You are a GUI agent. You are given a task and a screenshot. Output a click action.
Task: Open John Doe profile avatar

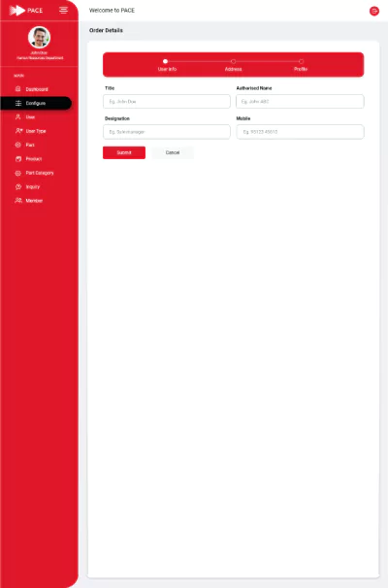pyautogui.click(x=39, y=37)
